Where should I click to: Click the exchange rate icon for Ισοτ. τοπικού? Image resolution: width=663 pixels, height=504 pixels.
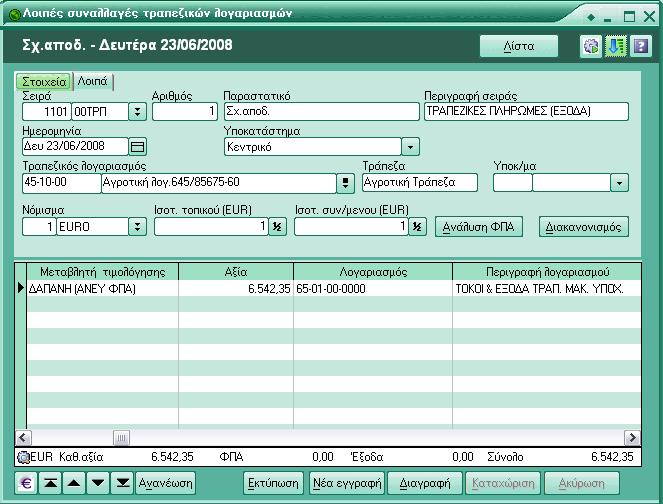tap(277, 227)
